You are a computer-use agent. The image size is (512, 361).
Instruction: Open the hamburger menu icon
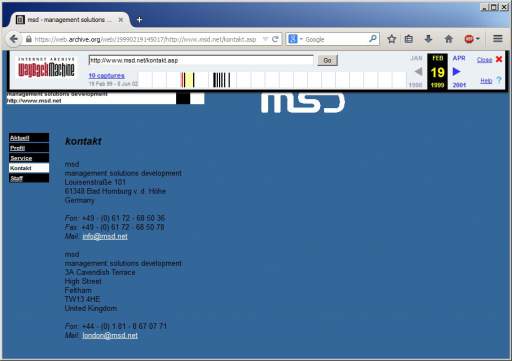pyautogui.click(x=498, y=39)
